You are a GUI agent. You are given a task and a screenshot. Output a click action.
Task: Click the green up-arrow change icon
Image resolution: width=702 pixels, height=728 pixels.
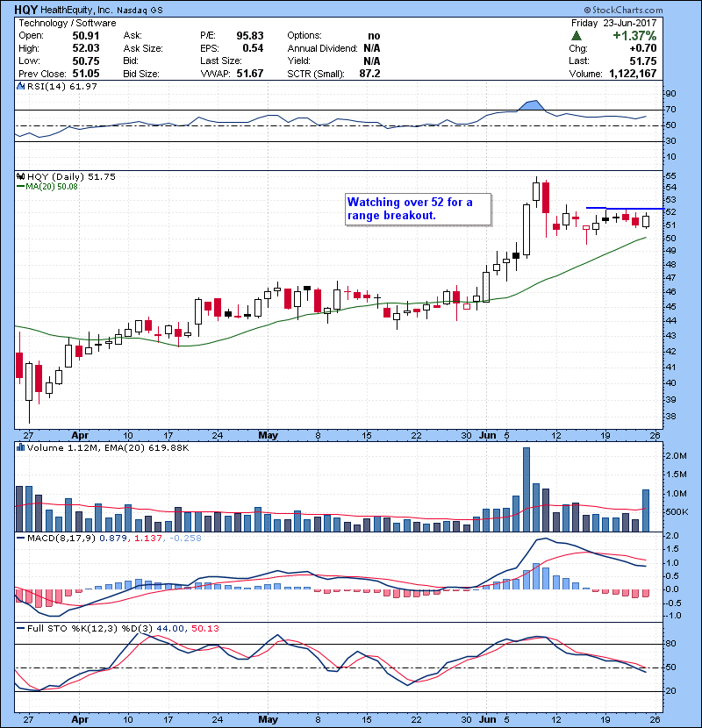point(577,36)
